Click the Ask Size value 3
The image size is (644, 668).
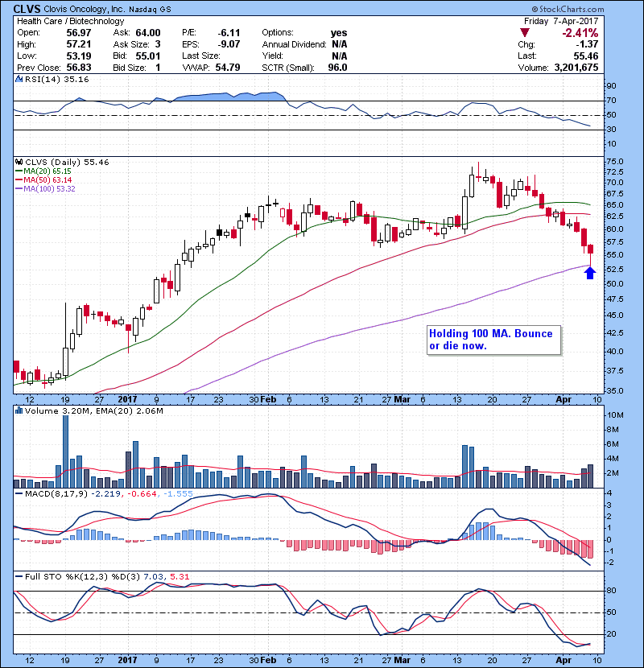pyautogui.click(x=158, y=44)
